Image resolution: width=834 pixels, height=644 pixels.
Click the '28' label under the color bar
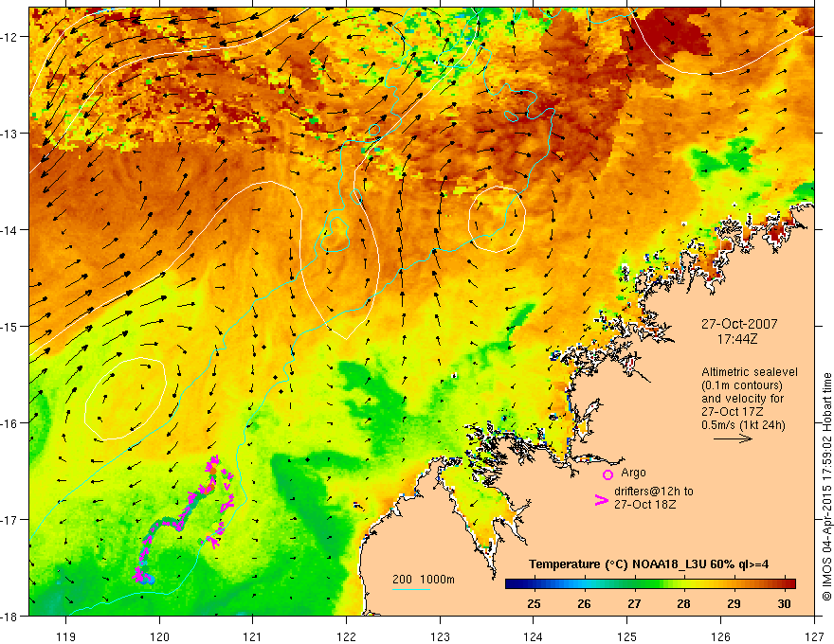coord(684,603)
